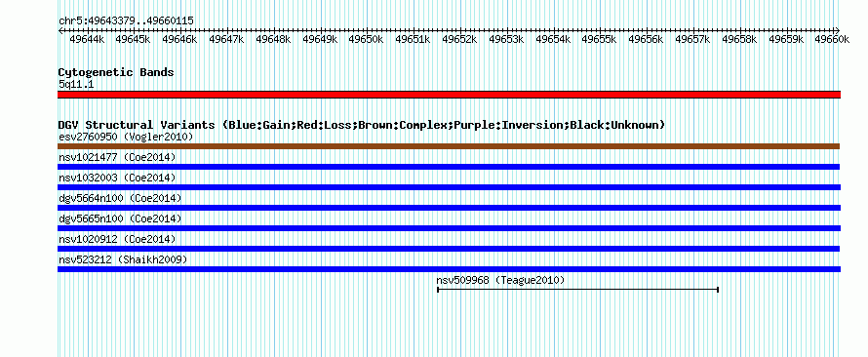This screenshot has height=357, width=868.
Task: Open the Cytogenetic Bands track heading
Action: pos(116,72)
